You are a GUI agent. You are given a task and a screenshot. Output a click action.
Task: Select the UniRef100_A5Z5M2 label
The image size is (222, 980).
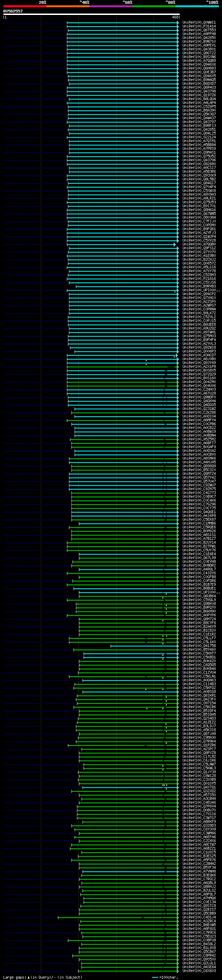pos(199,439)
